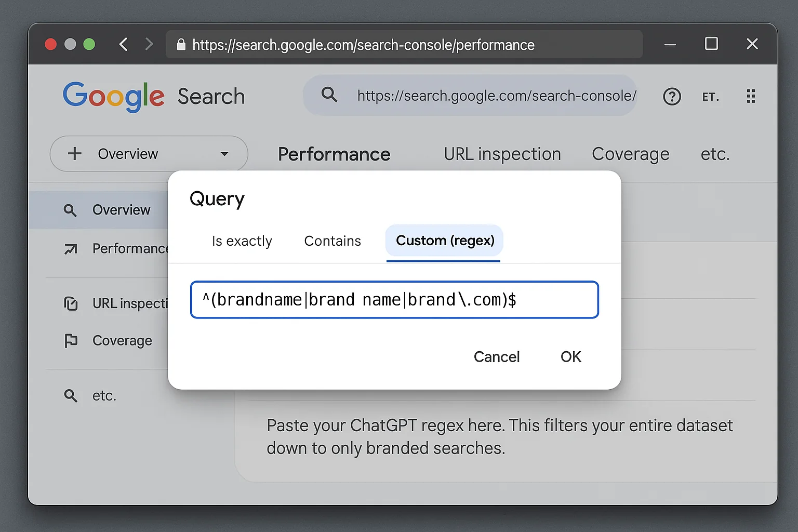
Task: Click the browser address bar URL
Action: [x=364, y=45]
